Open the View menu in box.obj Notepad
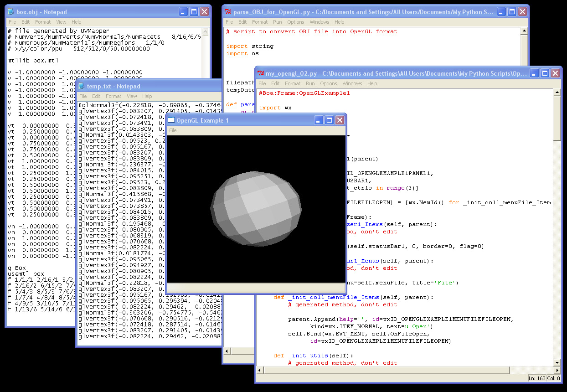Image resolution: width=567 pixels, height=392 pixels. (61, 22)
